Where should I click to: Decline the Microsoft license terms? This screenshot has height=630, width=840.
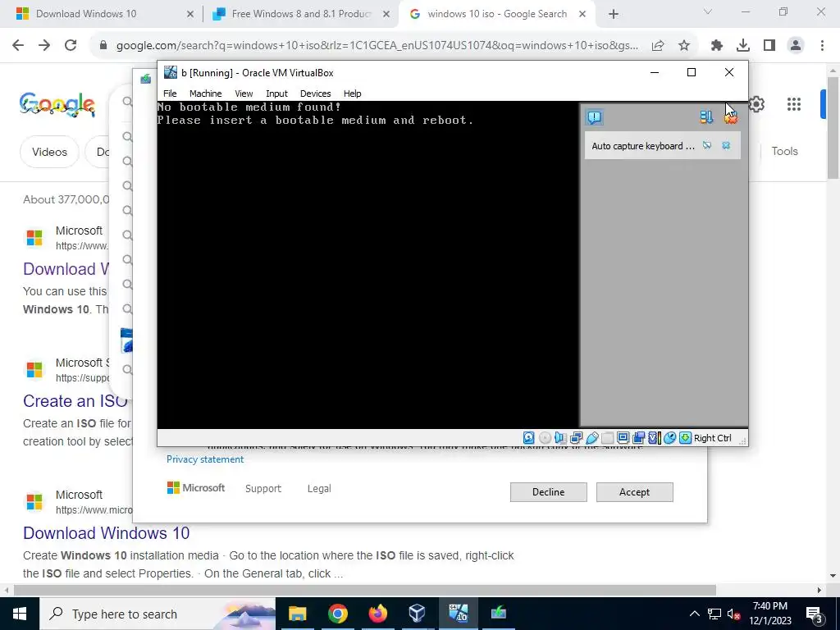pos(548,492)
